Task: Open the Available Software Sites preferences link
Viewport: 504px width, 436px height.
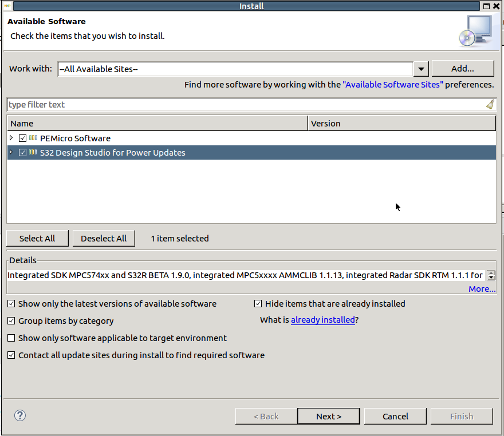Action: [x=393, y=85]
